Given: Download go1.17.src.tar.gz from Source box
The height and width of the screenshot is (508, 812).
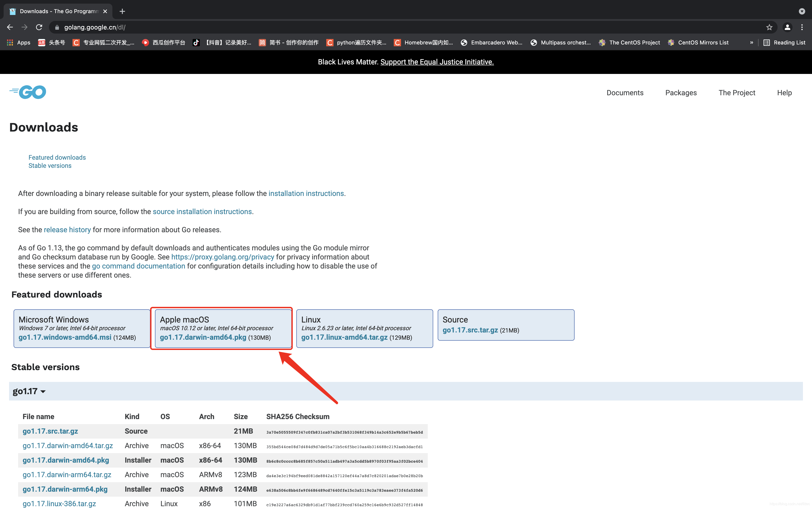Looking at the screenshot, I should pyautogui.click(x=470, y=330).
